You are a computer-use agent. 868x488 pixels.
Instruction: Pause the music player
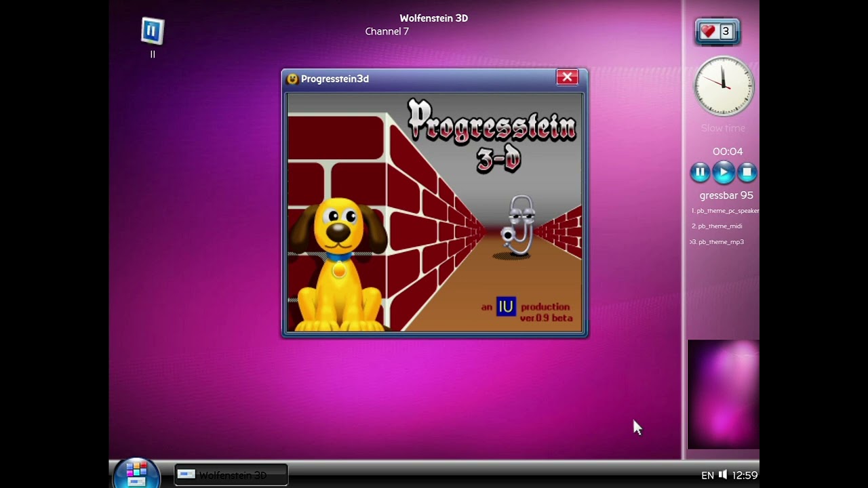pos(700,172)
